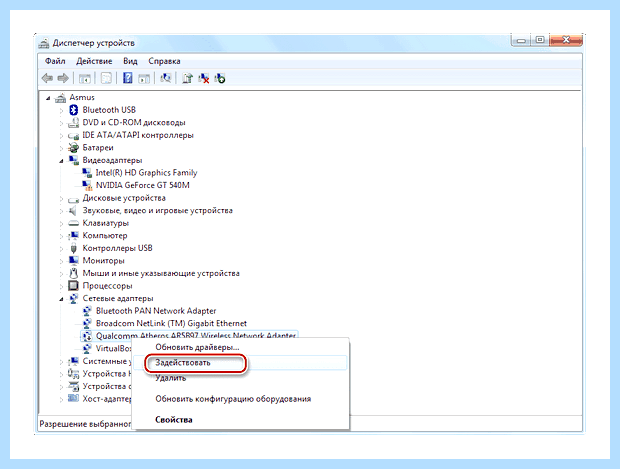Choose Обновить конфигурацию оборудования
This screenshot has height=469, width=620.
[x=233, y=399]
